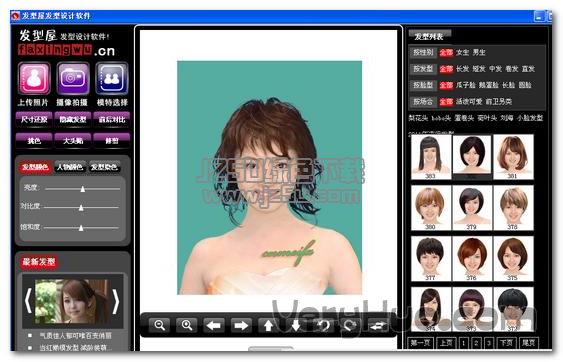Viewport: 563px width, 362px height.
Task: Click the 小脸发型 tag link
Action: pos(530,118)
